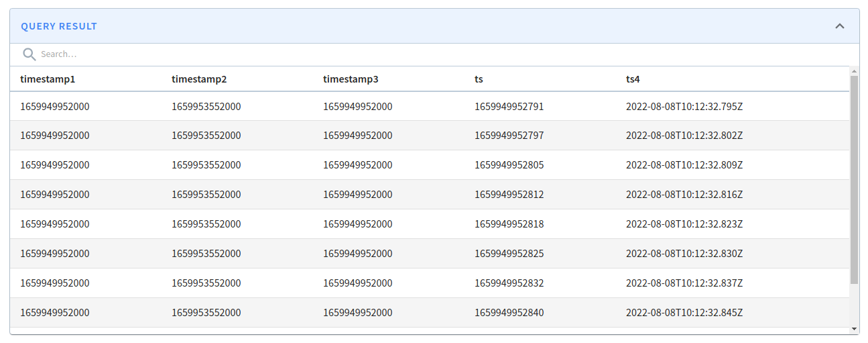Viewport: 868px width, 343px height.
Task: Click timestamp2 cell in the ts 1659949952797 row
Action: coord(206,136)
